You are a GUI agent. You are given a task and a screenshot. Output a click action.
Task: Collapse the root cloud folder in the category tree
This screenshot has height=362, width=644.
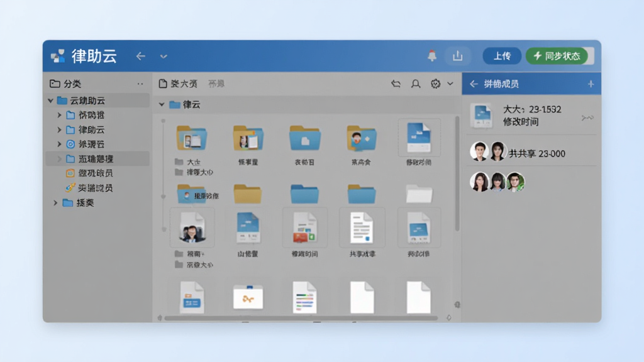(x=50, y=101)
